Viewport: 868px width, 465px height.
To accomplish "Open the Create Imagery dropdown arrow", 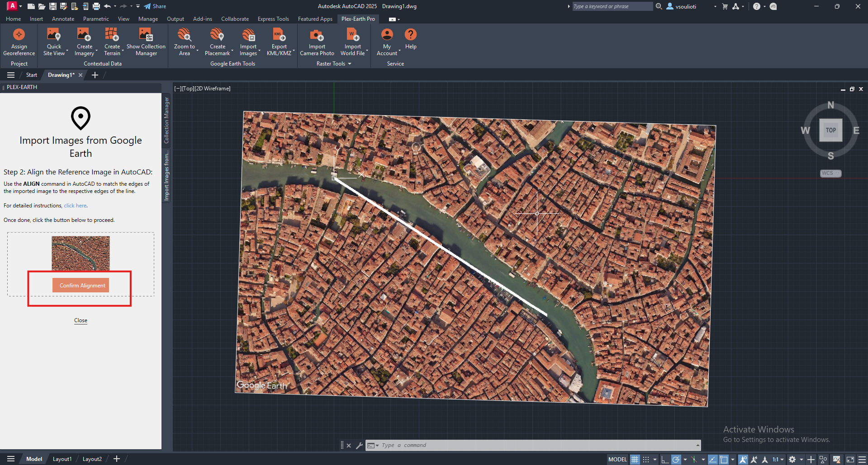I will [97, 51].
